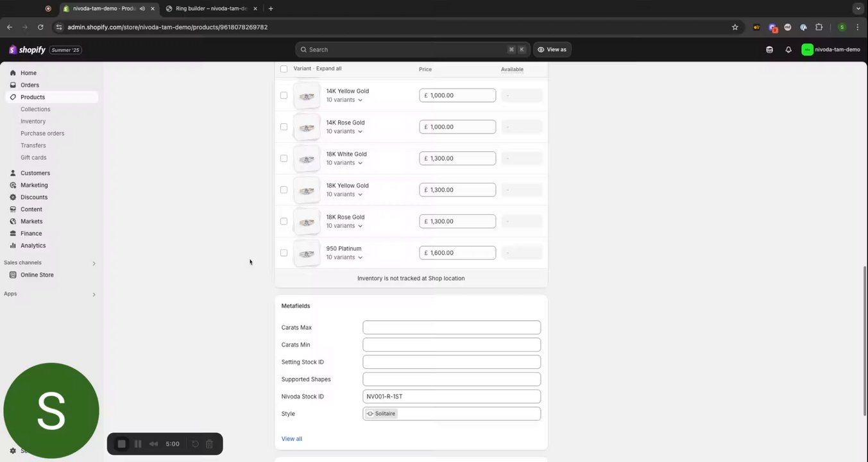Click the View as button
868x462 pixels.
(x=552, y=49)
